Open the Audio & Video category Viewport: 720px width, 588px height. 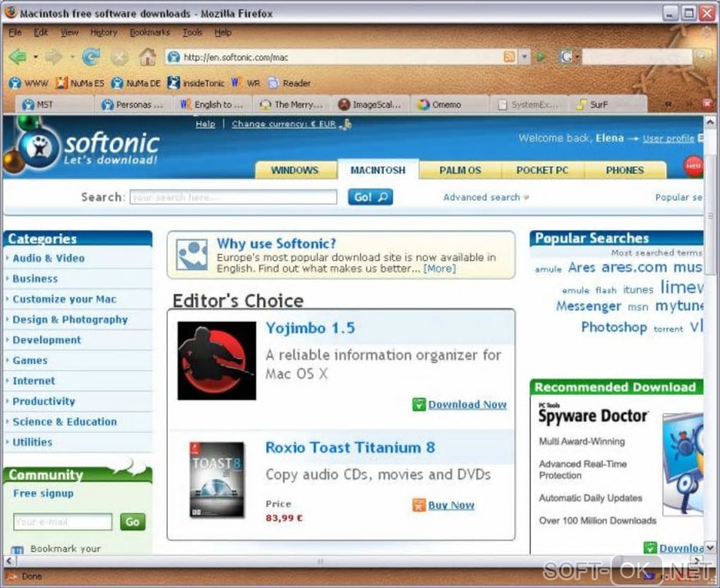pos(49,258)
